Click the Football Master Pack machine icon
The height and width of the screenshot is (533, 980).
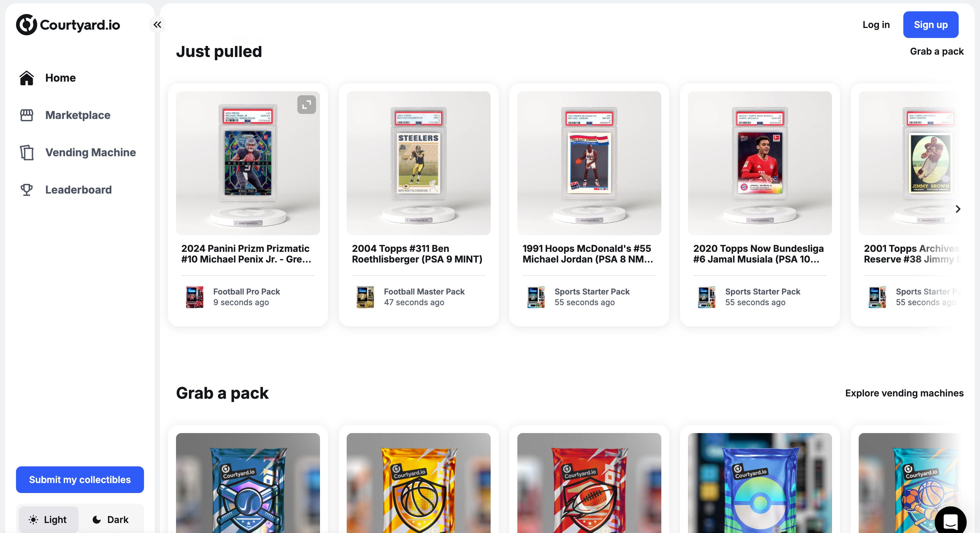[x=365, y=297]
